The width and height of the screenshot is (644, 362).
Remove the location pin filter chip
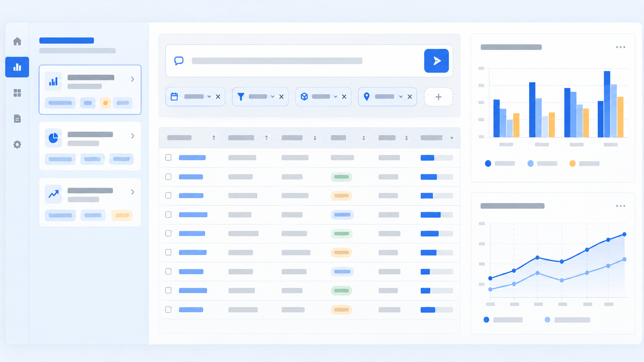point(409,97)
